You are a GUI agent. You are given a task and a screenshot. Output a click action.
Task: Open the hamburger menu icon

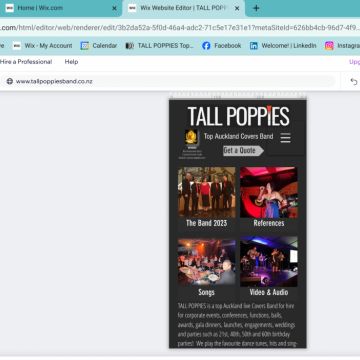click(285, 137)
